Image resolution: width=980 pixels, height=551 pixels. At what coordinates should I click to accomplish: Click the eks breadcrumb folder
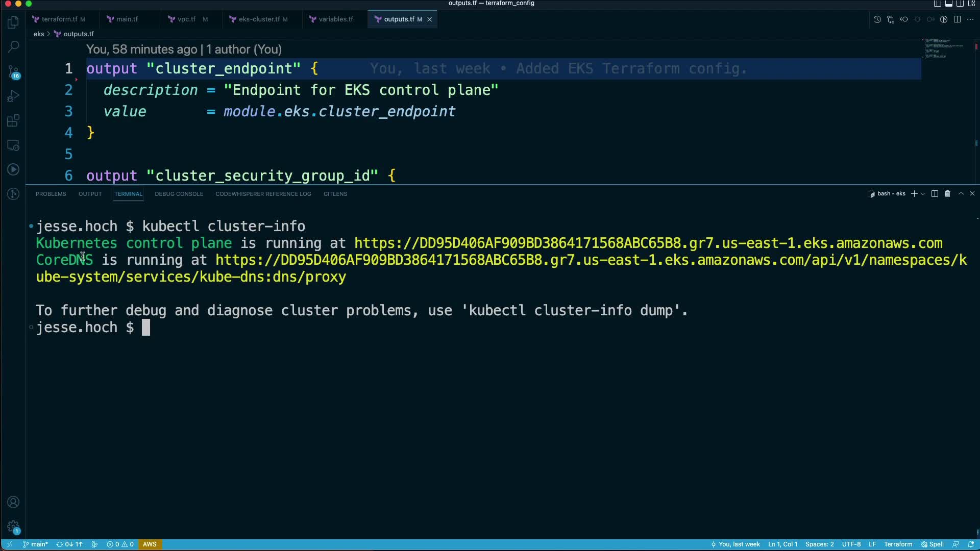[39, 34]
